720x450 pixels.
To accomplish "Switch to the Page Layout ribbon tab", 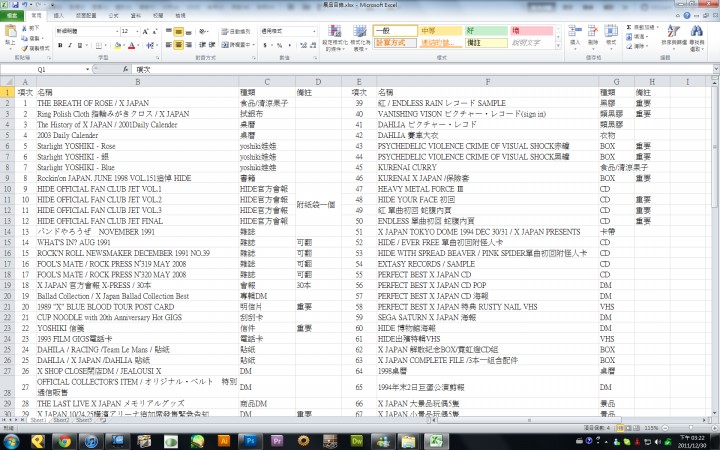I will tap(86, 16).
